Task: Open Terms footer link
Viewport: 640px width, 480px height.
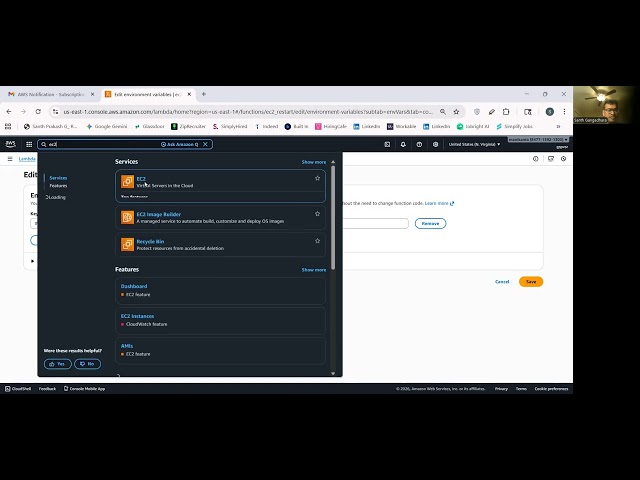Action: pyautogui.click(x=521, y=389)
